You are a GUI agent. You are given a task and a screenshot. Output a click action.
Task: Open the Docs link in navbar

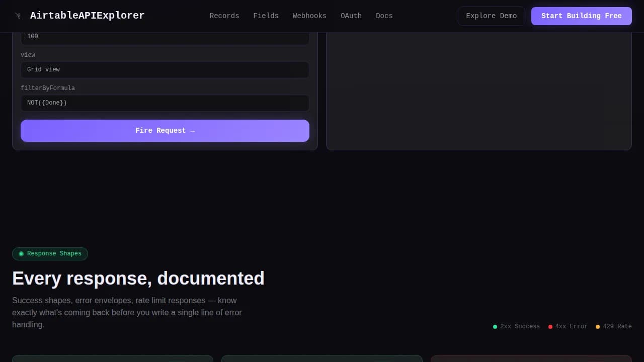(x=384, y=16)
